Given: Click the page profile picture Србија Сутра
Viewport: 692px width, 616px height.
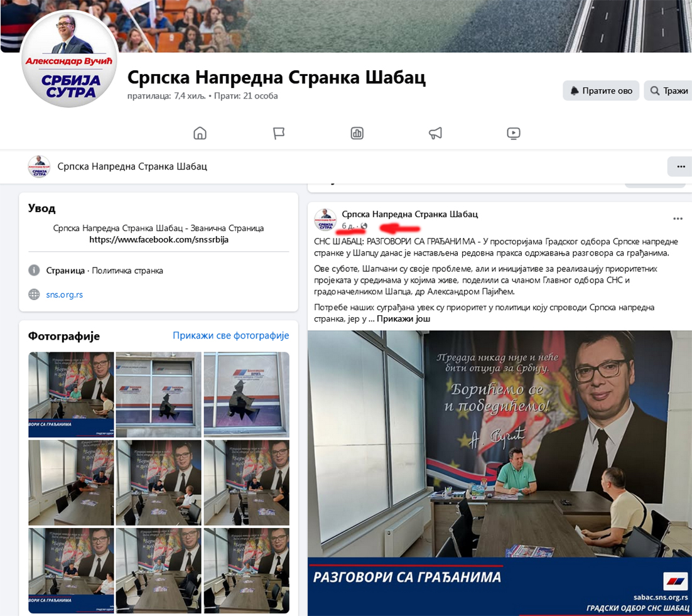Looking at the screenshot, I should point(70,58).
